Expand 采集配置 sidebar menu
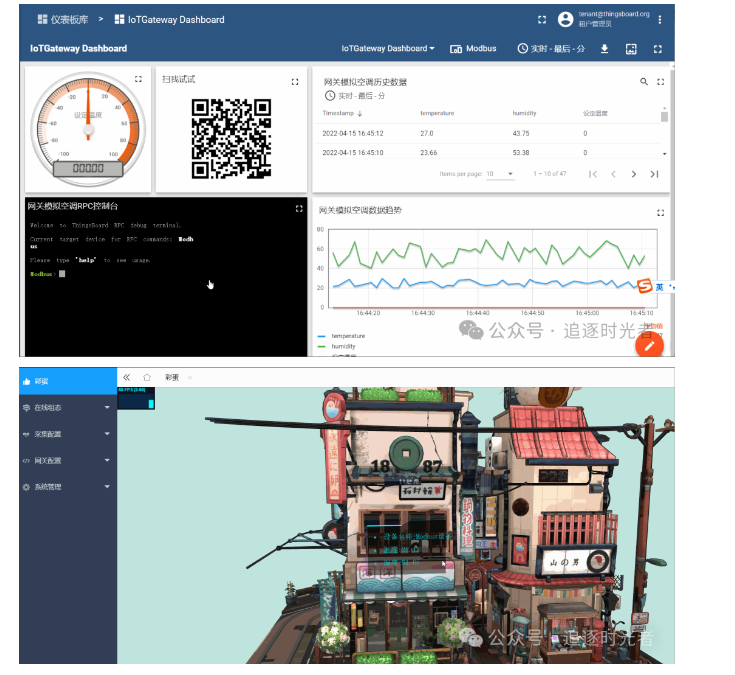 click(68, 434)
